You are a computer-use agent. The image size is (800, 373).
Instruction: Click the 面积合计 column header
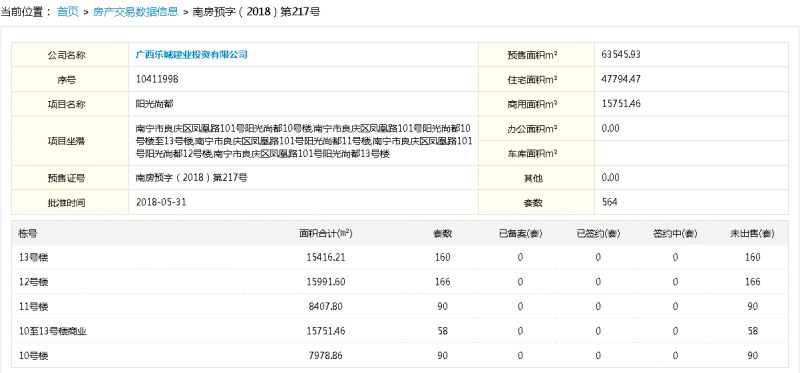pyautogui.click(x=326, y=234)
